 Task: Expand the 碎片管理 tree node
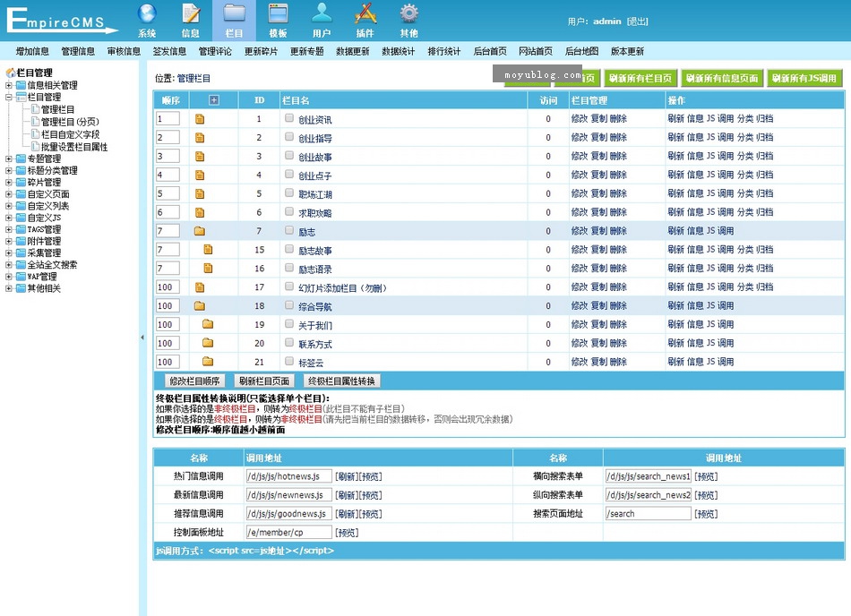(x=9, y=183)
